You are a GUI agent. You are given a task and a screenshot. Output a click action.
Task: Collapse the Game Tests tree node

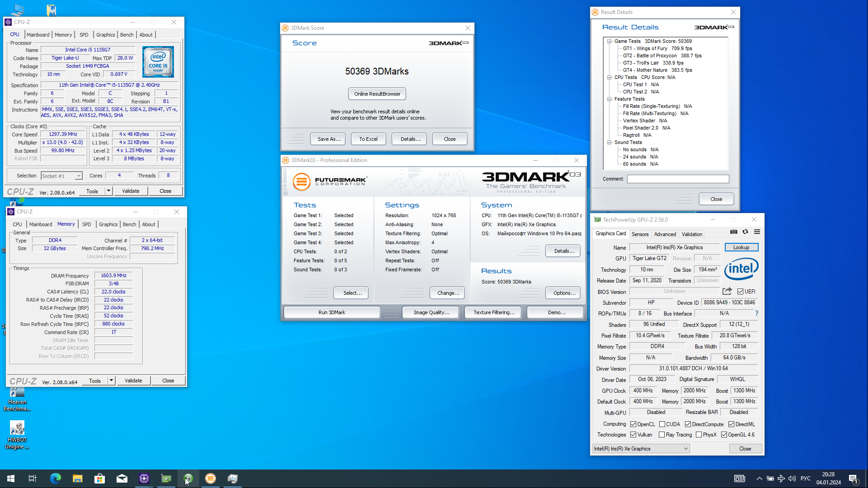point(609,41)
